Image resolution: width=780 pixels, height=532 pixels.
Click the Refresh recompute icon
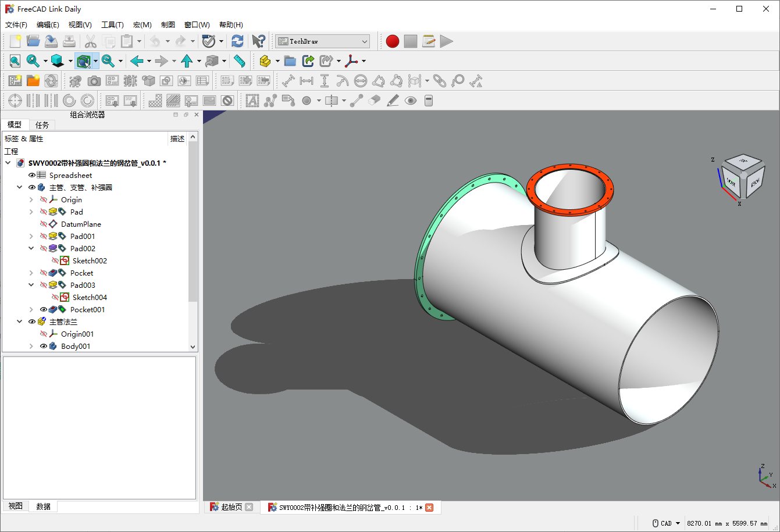[x=237, y=41]
